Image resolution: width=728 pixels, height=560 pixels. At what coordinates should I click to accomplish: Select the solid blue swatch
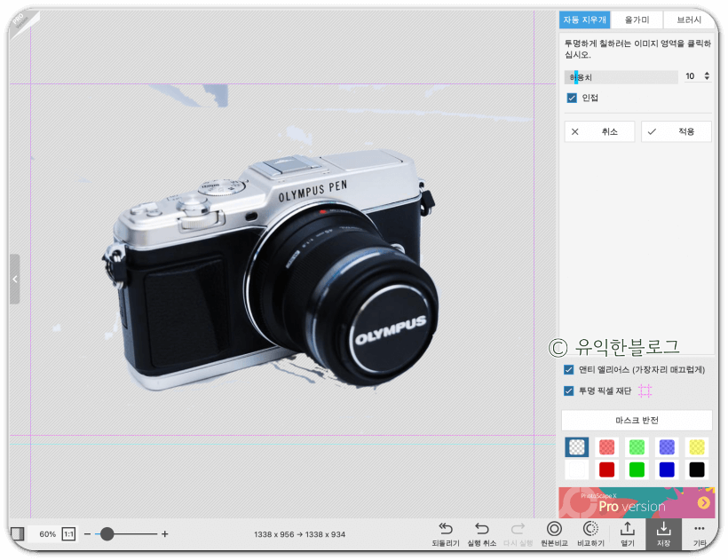667,469
